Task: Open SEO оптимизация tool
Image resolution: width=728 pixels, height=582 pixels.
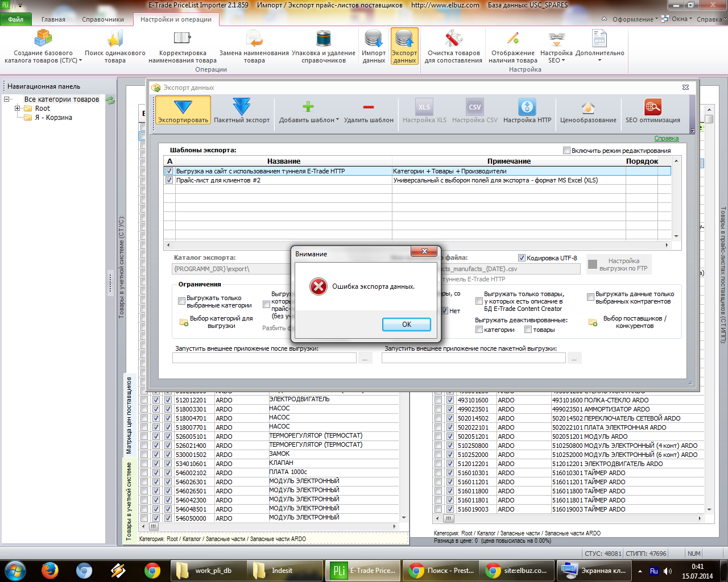Action: coord(652,110)
